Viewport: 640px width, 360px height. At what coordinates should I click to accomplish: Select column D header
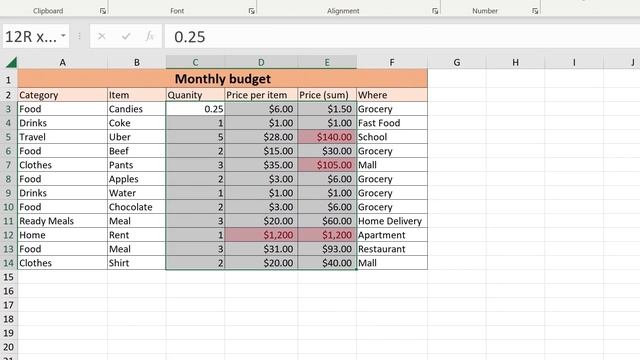(261, 62)
